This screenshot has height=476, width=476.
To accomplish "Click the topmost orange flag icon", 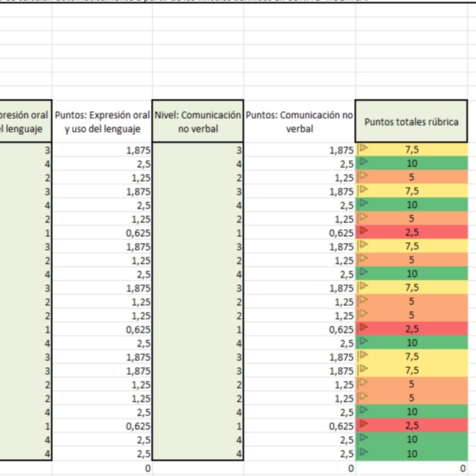I will tap(363, 177).
